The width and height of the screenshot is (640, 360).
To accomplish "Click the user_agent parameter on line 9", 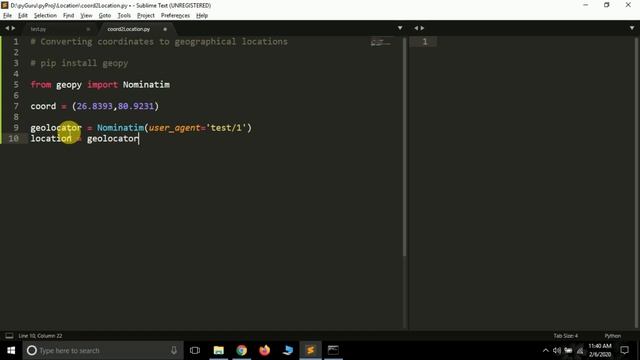I will tap(174, 128).
